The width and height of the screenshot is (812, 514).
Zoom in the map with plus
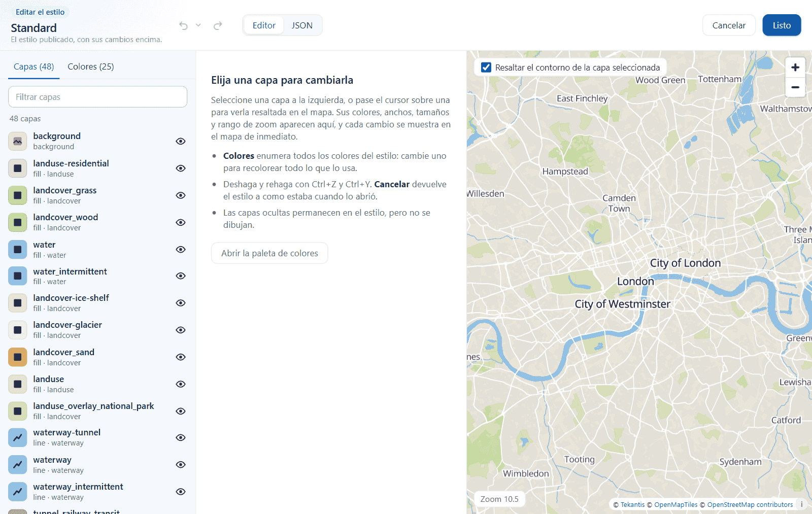point(795,67)
